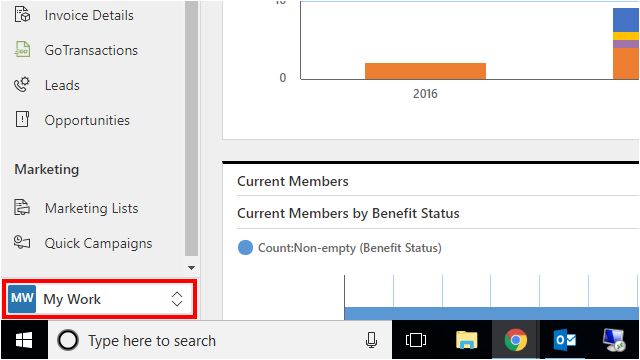
Task: Click the orange 2016 chart bar
Action: point(425,71)
